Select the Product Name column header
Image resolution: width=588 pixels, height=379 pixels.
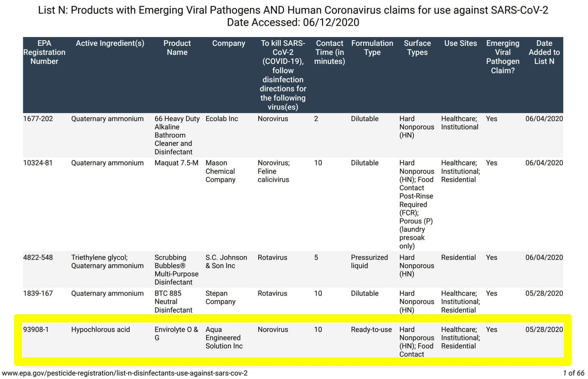point(177,48)
